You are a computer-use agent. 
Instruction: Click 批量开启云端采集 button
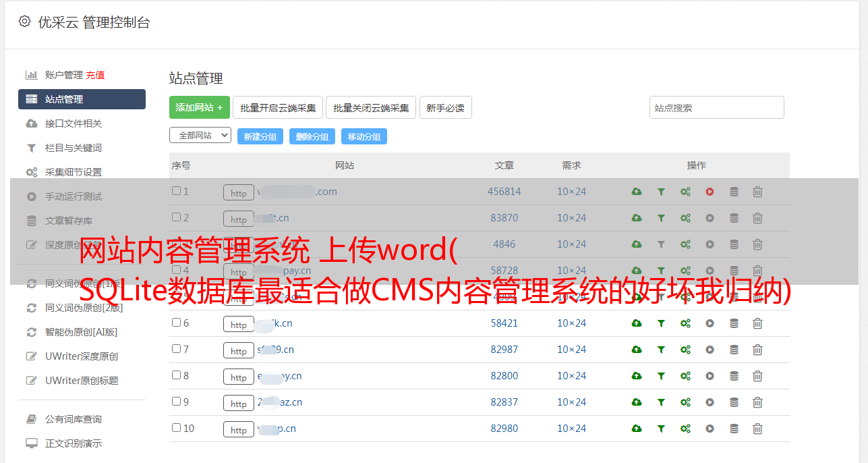coord(278,107)
